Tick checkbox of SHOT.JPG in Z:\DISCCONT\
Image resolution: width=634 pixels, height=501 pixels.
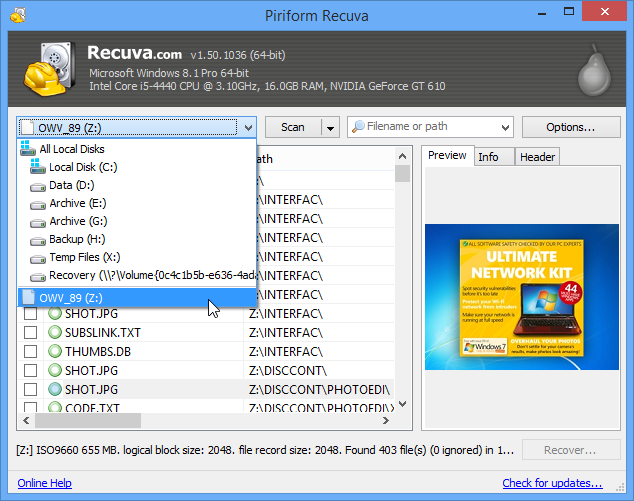[30, 370]
